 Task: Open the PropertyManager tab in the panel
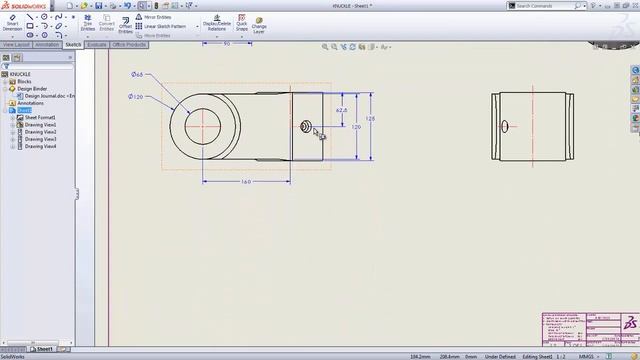click(17, 58)
